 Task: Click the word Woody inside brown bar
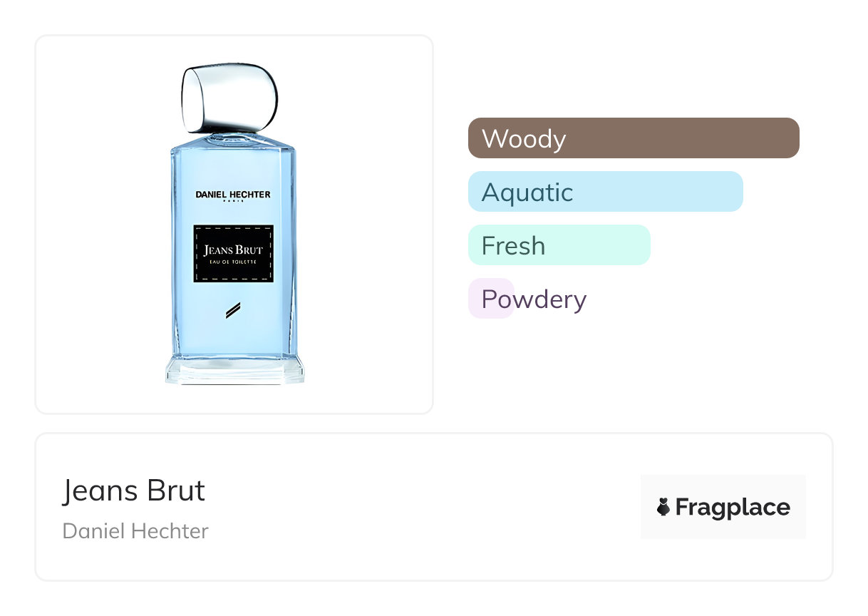click(x=524, y=138)
